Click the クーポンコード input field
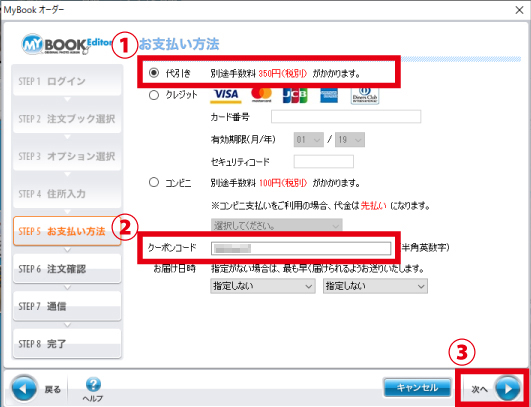Screen dimensions: 531x407 (301, 249)
